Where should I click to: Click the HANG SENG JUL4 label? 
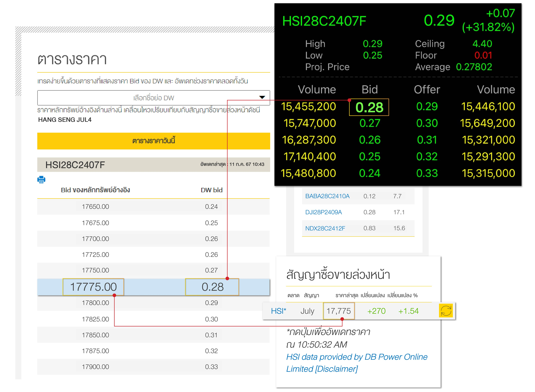point(65,120)
